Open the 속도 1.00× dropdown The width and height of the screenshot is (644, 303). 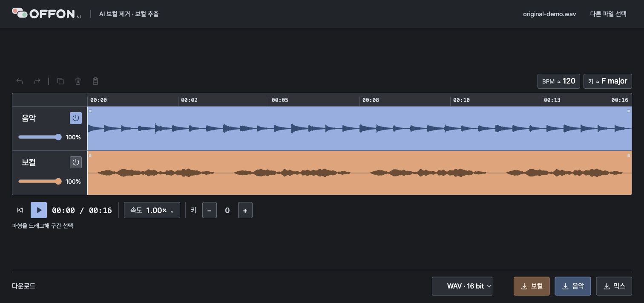[x=152, y=210]
